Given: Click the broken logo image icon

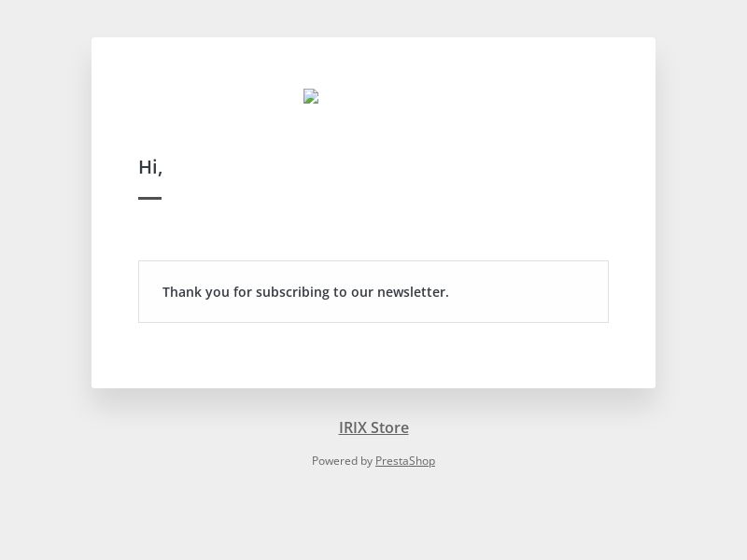Looking at the screenshot, I should point(311,96).
